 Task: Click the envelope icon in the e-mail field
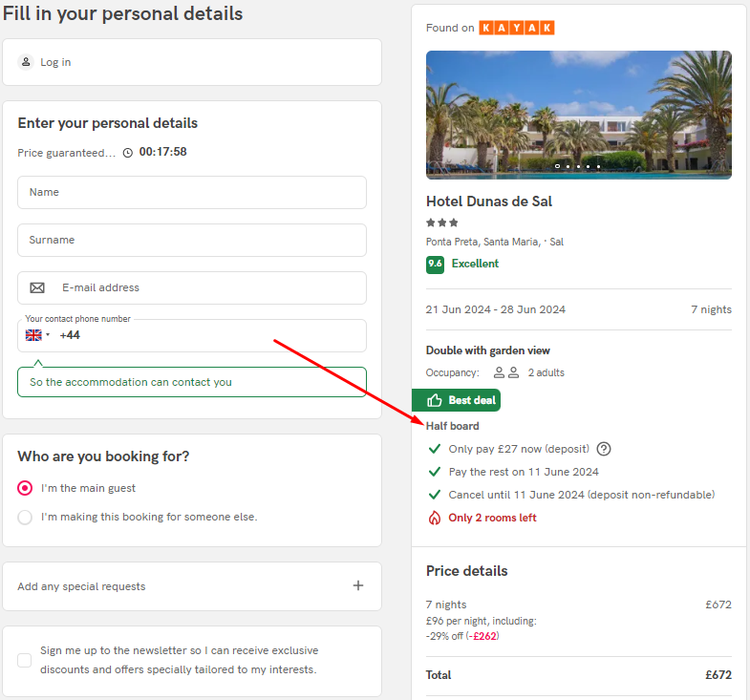[x=37, y=287]
